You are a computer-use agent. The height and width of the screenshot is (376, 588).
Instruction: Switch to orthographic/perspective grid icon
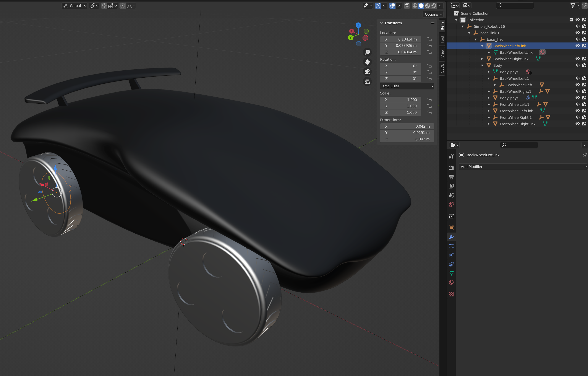tap(367, 82)
